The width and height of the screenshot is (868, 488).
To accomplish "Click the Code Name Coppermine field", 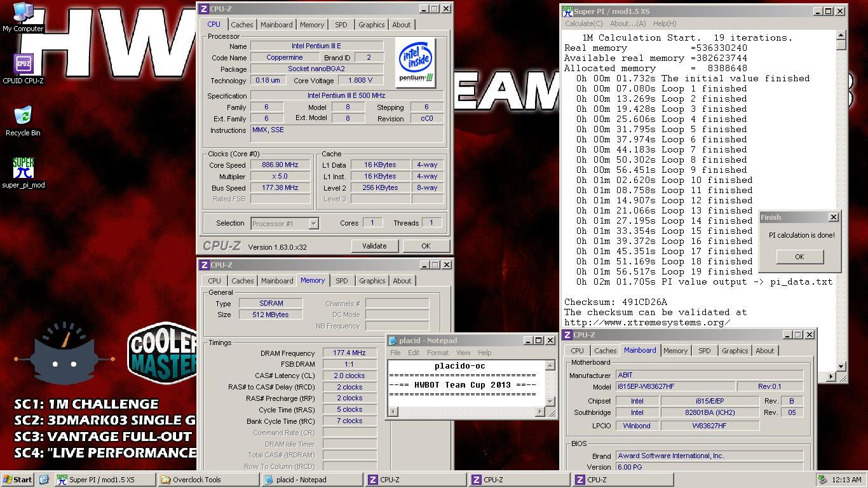I will (x=284, y=58).
